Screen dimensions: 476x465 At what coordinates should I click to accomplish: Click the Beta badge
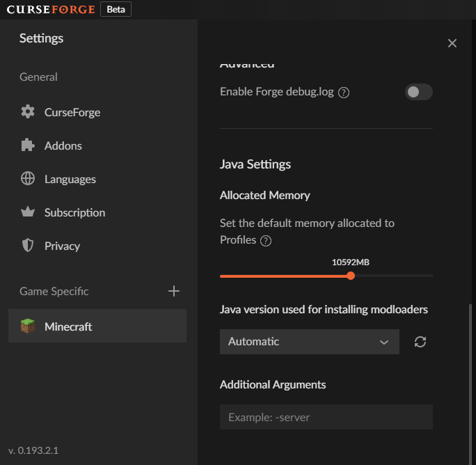coord(116,10)
